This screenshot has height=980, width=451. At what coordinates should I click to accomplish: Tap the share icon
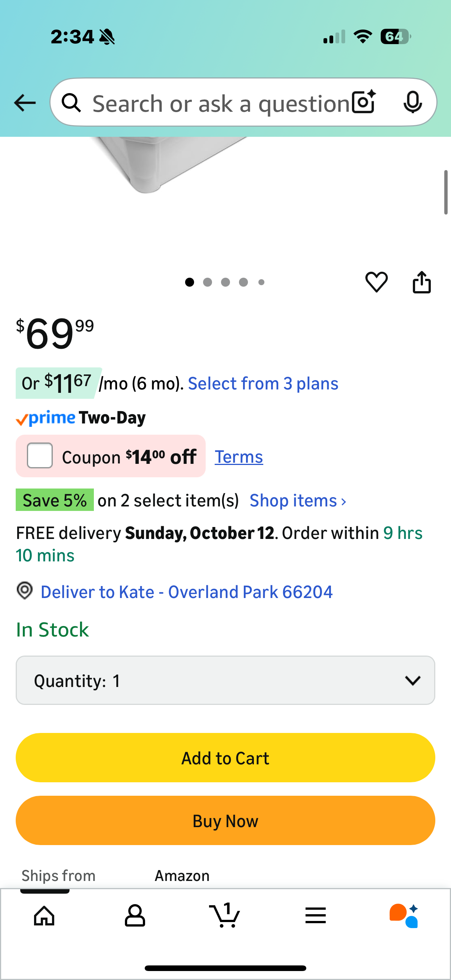click(x=422, y=282)
